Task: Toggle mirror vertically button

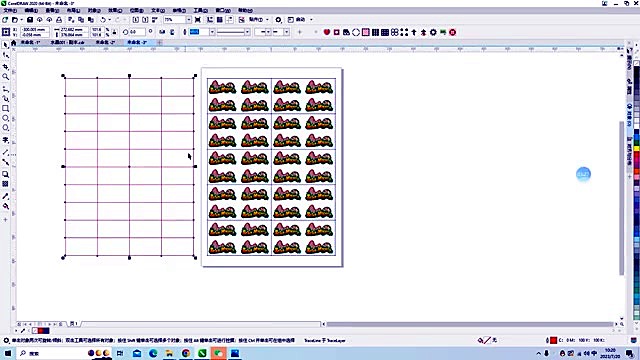Action: point(172,32)
